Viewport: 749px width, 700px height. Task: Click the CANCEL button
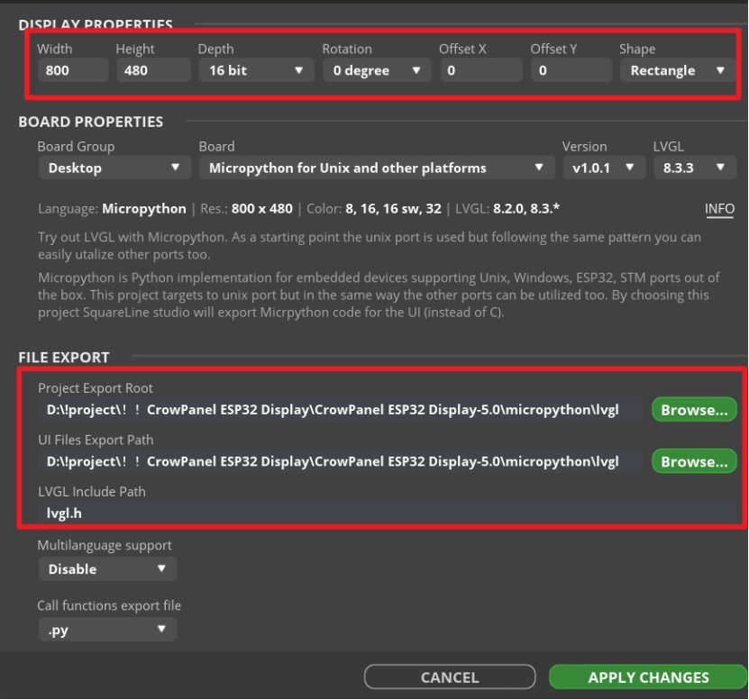click(450, 677)
